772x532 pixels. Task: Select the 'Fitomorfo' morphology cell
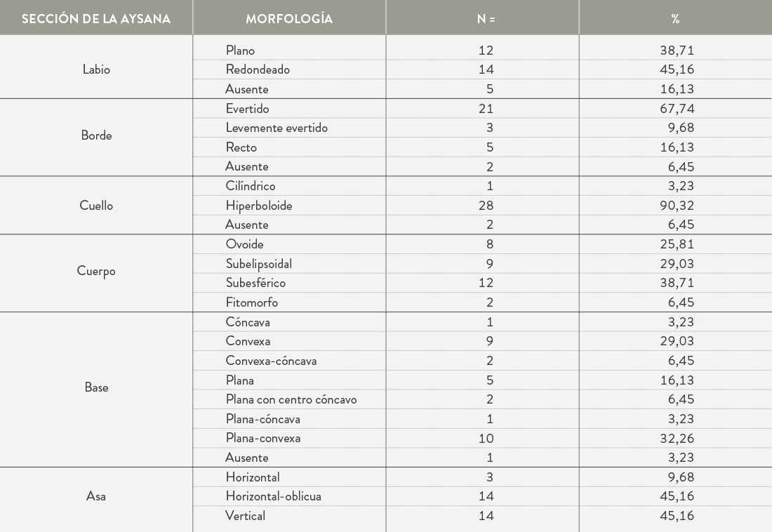tap(251, 302)
